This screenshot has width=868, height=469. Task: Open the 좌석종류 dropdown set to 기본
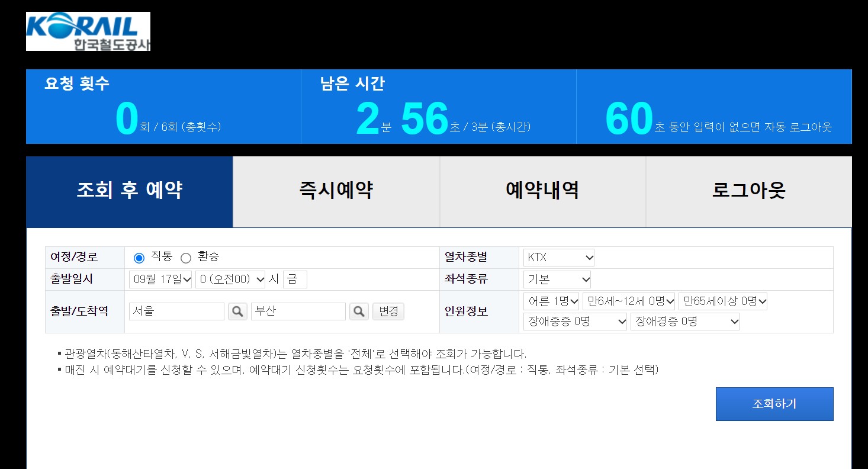(x=556, y=279)
